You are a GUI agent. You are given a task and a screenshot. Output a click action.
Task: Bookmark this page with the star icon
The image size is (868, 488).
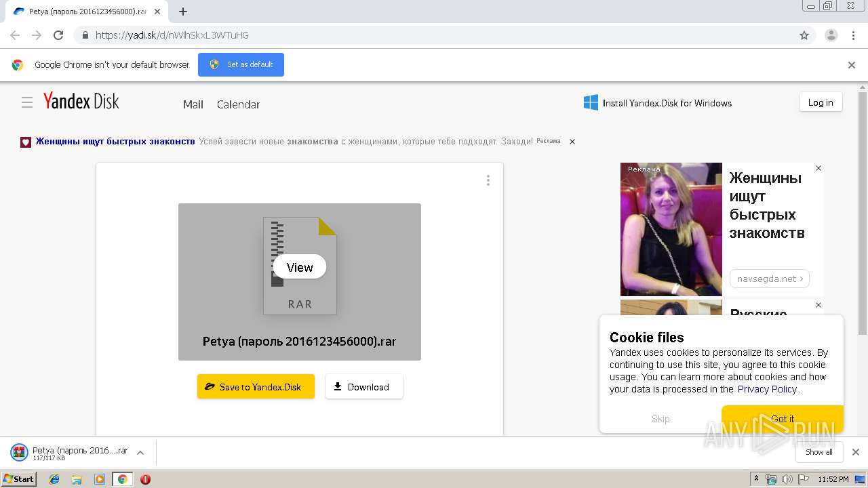click(804, 35)
